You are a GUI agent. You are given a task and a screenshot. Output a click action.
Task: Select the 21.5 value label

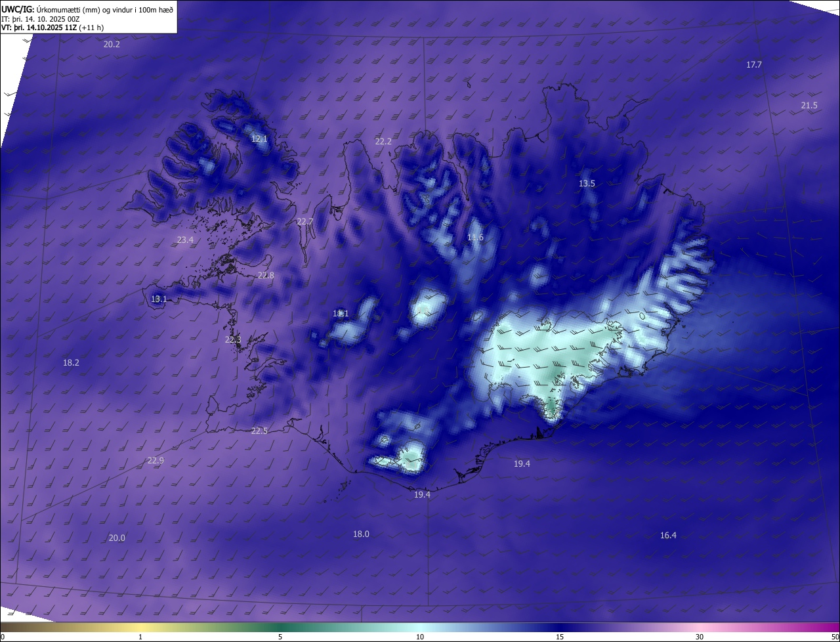[x=809, y=106]
